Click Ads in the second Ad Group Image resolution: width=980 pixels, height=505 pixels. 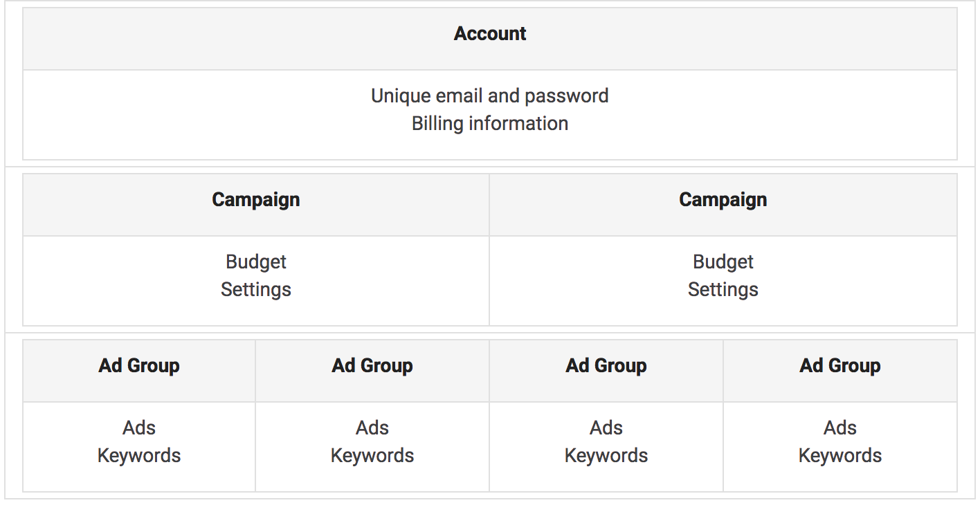tap(372, 428)
